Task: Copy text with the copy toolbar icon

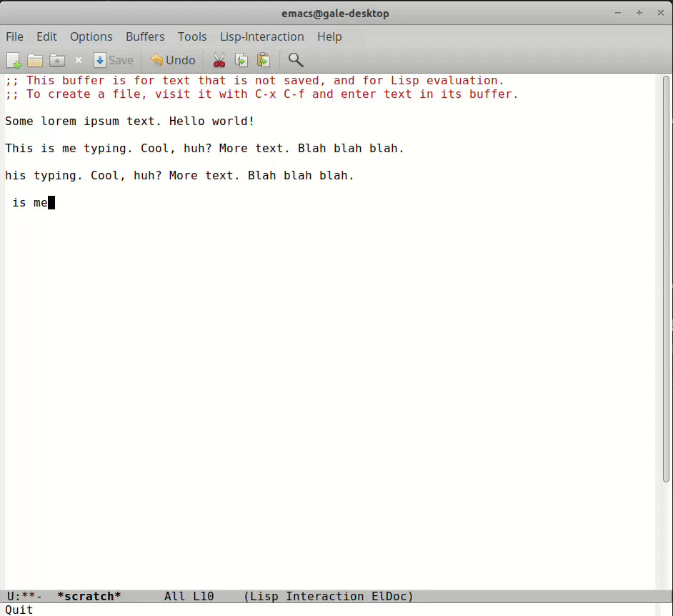Action: tap(241, 60)
